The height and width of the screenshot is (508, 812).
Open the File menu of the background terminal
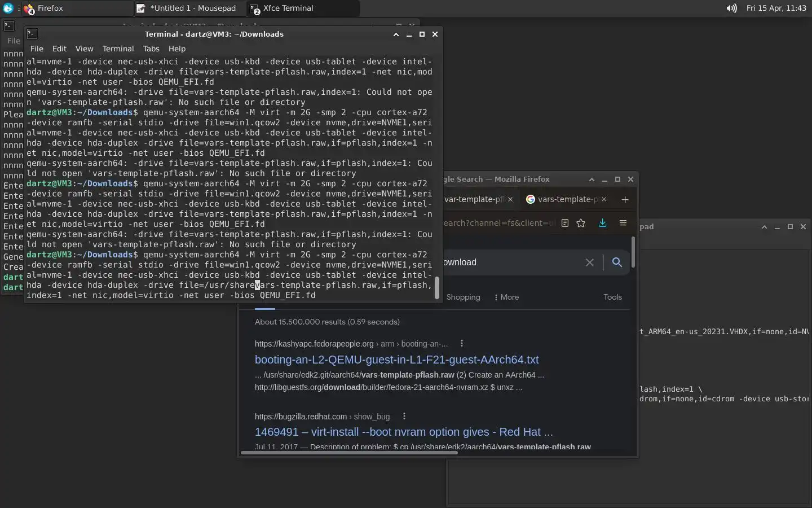pyautogui.click(x=14, y=41)
